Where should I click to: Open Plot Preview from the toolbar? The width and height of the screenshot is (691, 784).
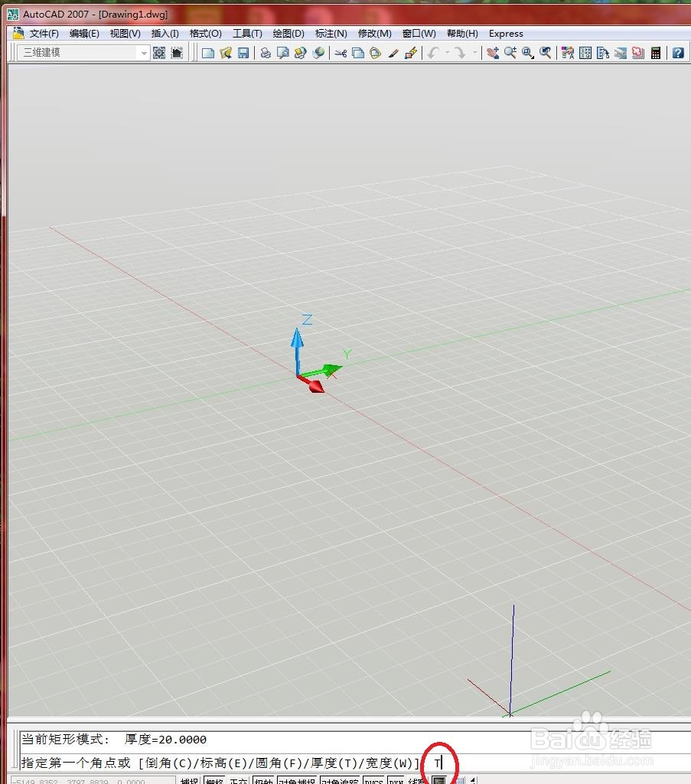point(283,53)
